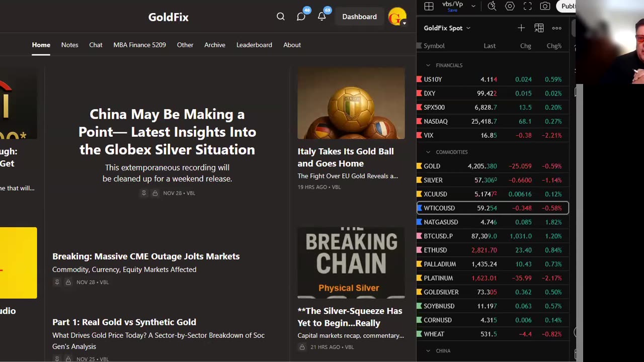Toggle the pink flag on BTCUSD.P
The width and height of the screenshot is (644, 362).
click(419, 236)
